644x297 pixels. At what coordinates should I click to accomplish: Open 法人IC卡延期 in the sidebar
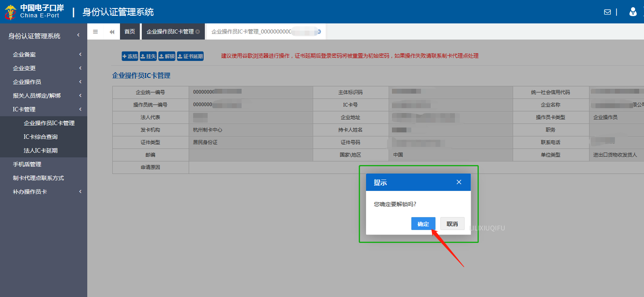tap(40, 151)
